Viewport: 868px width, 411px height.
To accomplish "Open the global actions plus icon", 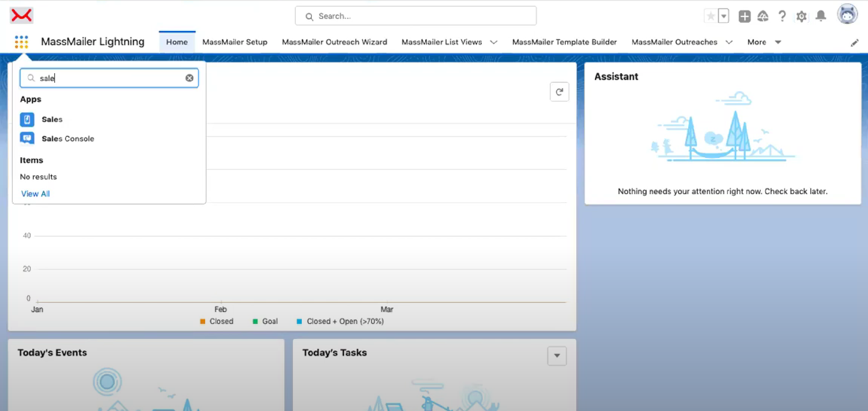I will [x=744, y=16].
